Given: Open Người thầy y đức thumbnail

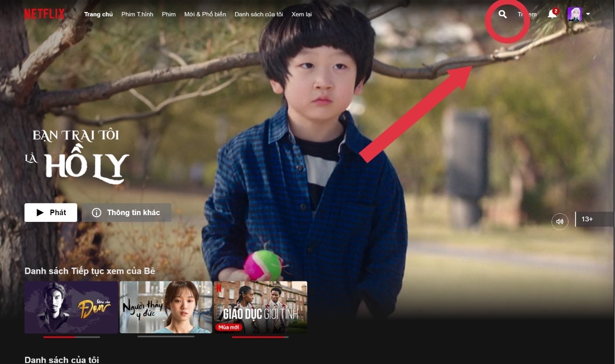Looking at the screenshot, I should [166, 307].
